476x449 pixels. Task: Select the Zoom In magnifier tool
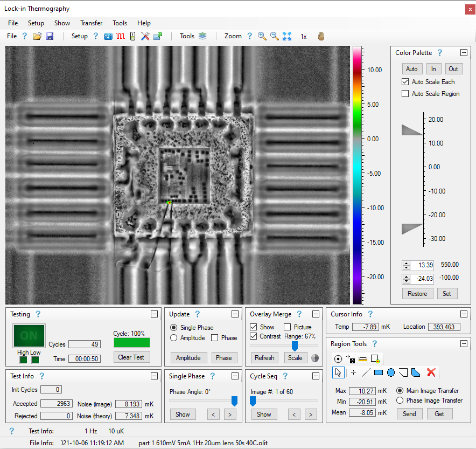[x=262, y=36]
